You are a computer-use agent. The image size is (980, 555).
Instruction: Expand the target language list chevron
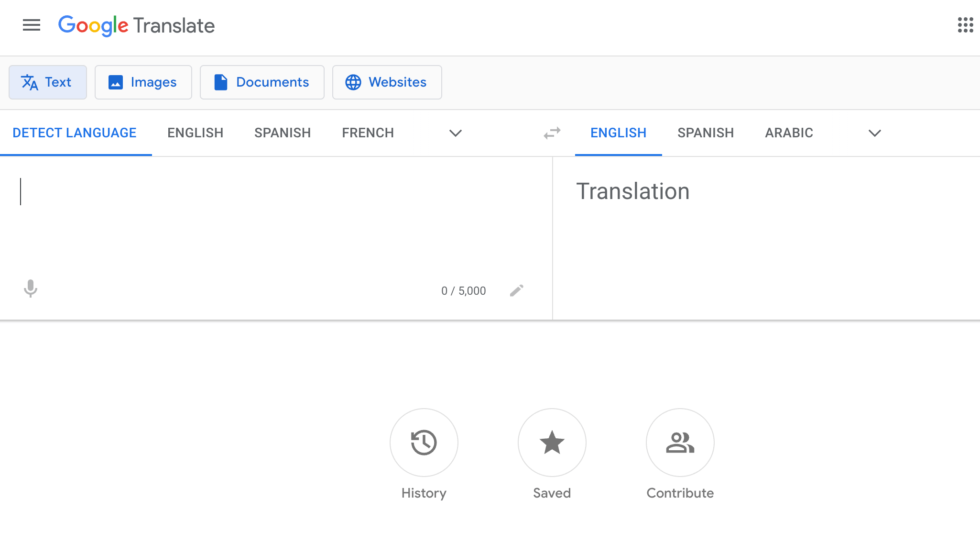874,133
